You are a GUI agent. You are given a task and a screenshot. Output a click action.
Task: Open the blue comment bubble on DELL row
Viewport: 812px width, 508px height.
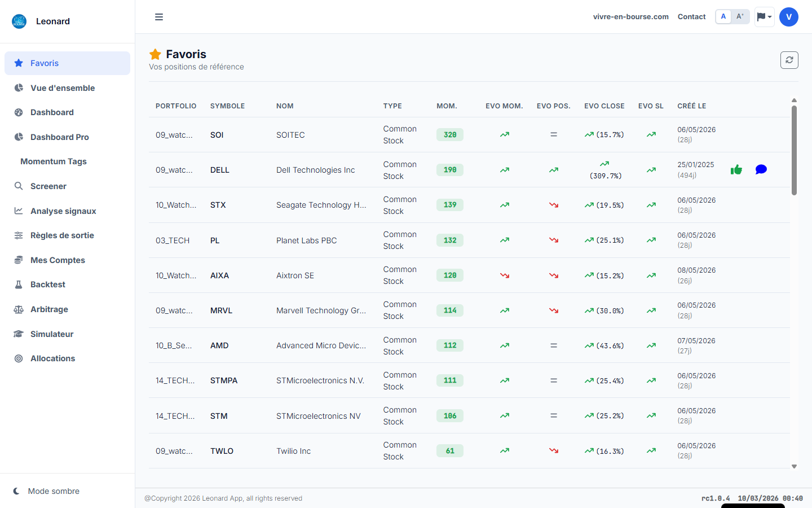[761, 169]
